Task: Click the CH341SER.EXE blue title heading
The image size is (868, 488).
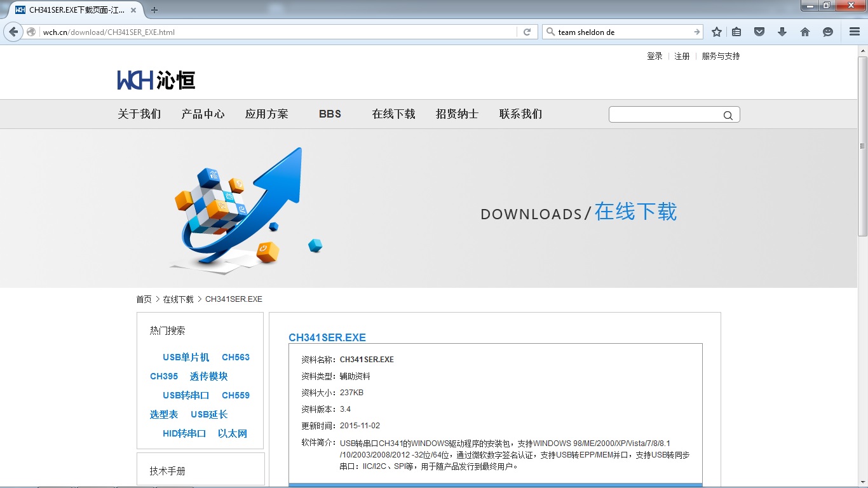Action: point(327,337)
